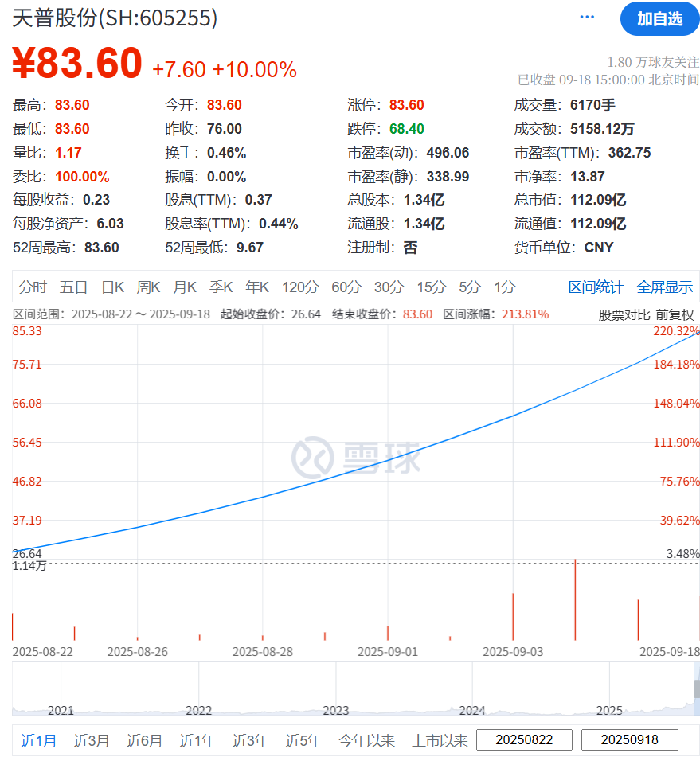Show 上市以来 since-listing history
Viewport: 700px width, 757px height.
(x=440, y=740)
